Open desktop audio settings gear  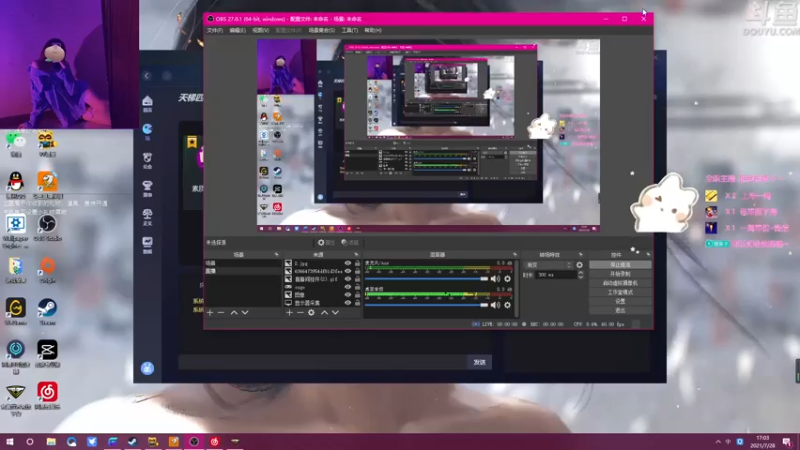(507, 305)
